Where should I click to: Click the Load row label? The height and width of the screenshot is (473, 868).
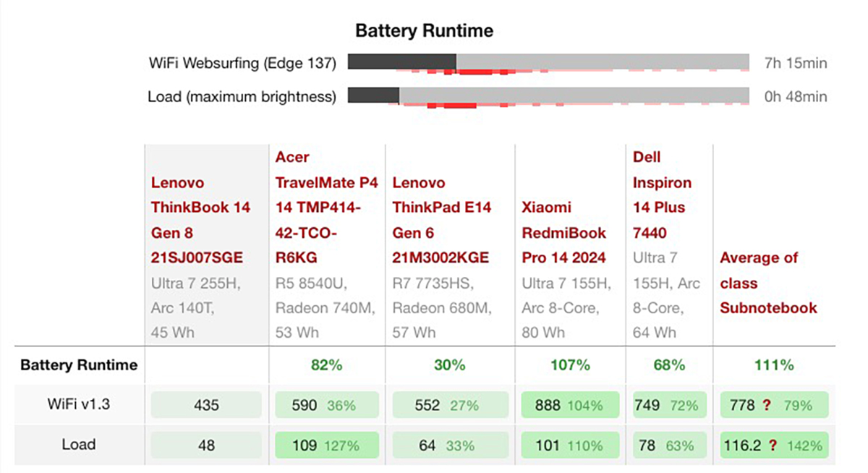77,444
